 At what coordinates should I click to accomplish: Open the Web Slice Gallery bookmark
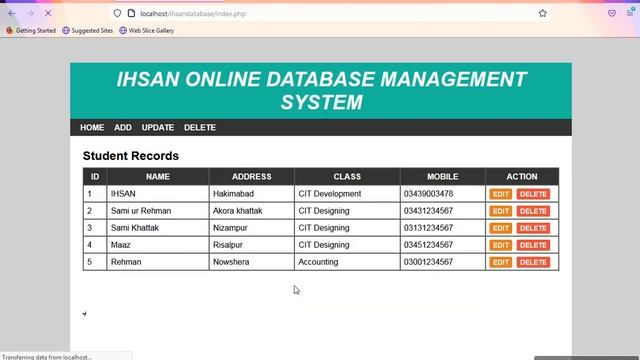[x=147, y=31]
